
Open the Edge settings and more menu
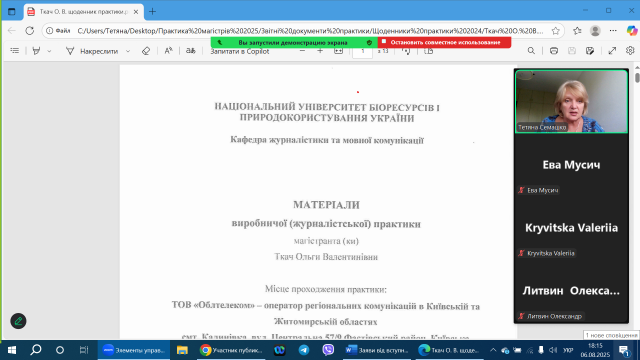(x=613, y=31)
